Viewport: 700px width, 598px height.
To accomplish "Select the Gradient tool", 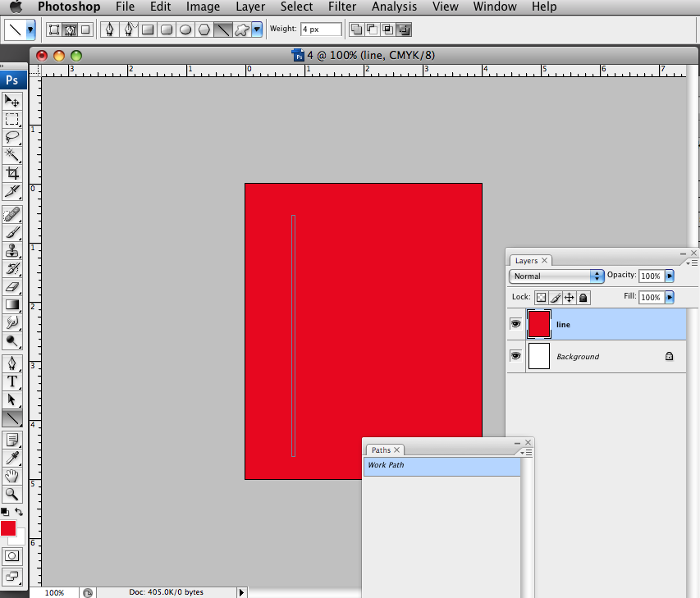I will point(11,305).
